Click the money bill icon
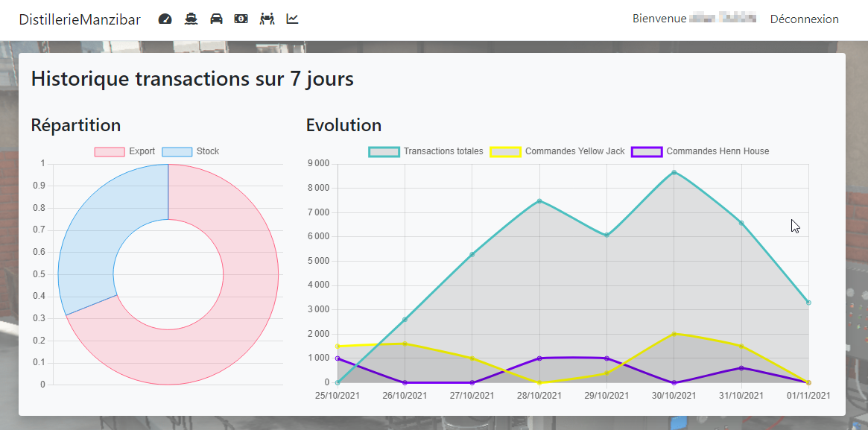This screenshot has width=868, height=430. [x=241, y=19]
